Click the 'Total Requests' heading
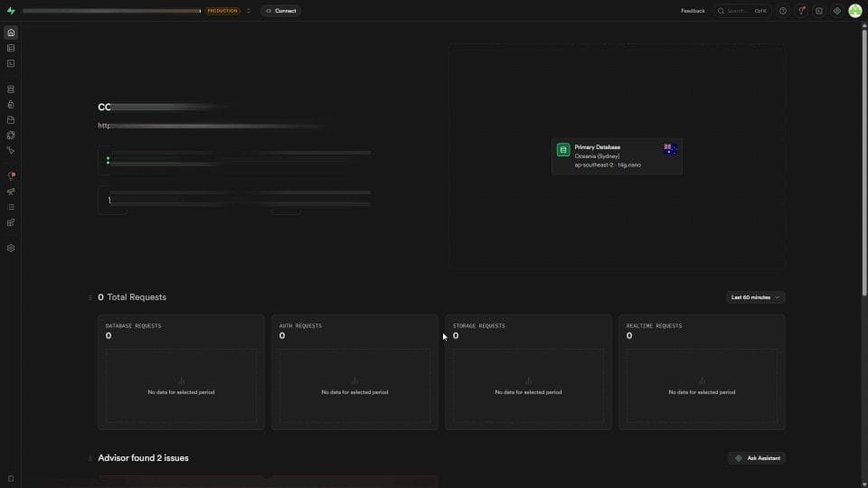Image resolution: width=868 pixels, height=488 pixels. (137, 297)
